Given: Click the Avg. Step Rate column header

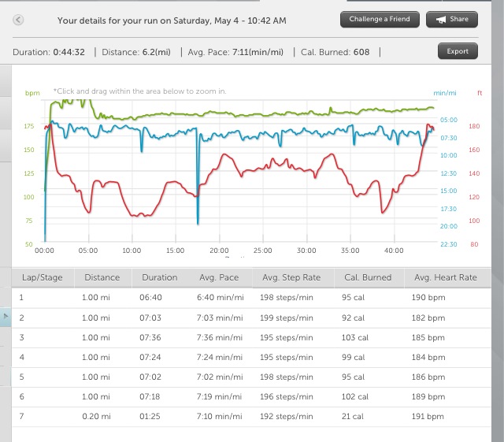Looking at the screenshot, I should tap(291, 277).
